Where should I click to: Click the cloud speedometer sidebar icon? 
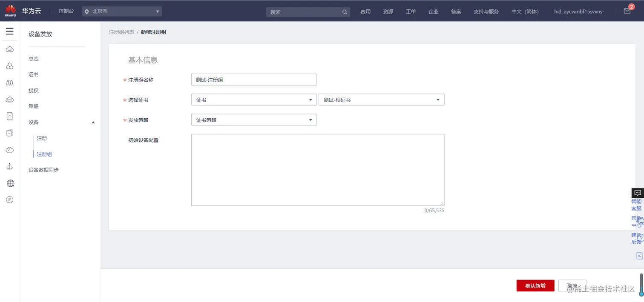point(9,150)
